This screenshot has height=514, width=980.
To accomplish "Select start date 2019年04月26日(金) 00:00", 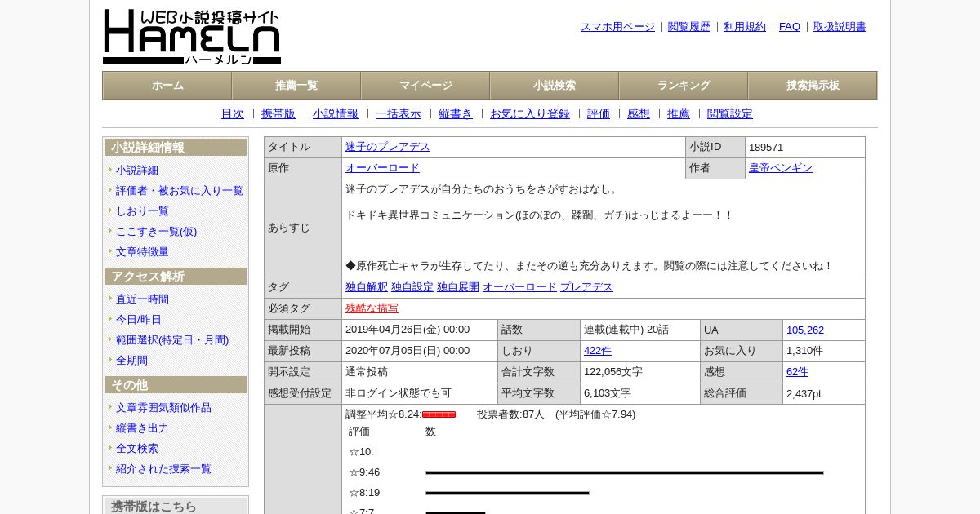I will [408, 330].
